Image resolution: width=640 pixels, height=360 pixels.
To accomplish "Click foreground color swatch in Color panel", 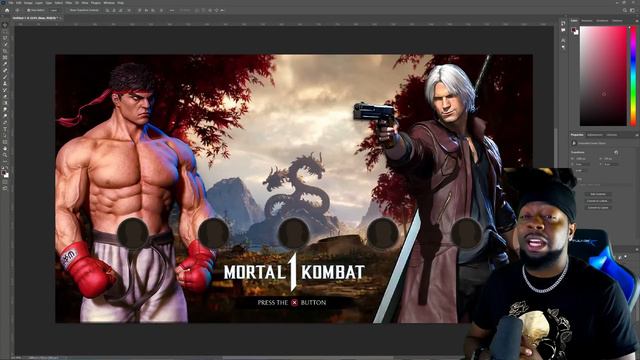I will (x=573, y=30).
